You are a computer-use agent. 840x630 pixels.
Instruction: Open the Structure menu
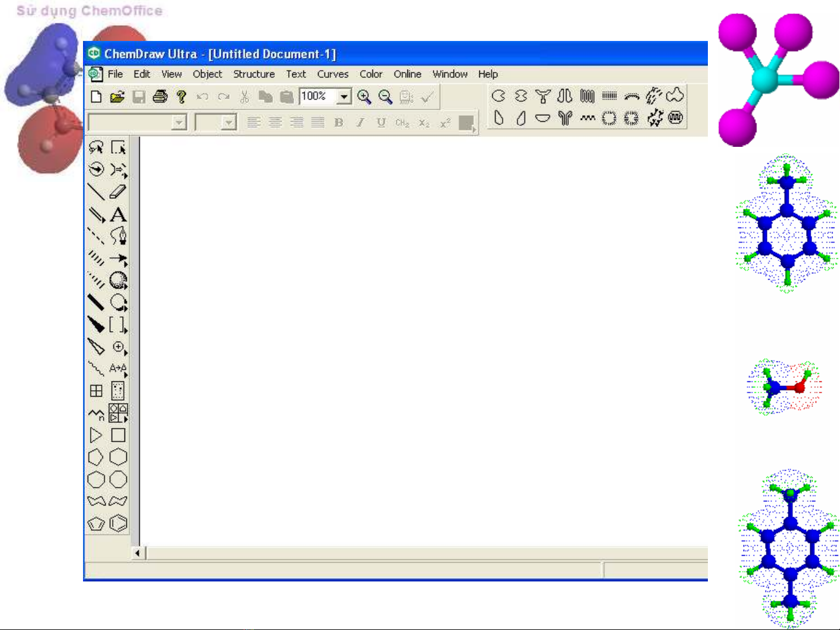[x=254, y=74]
